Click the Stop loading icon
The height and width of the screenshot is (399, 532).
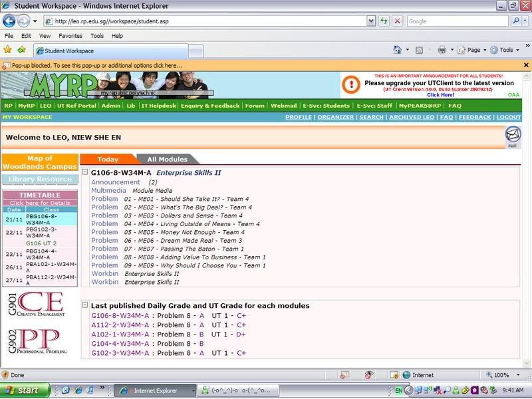[x=398, y=21]
